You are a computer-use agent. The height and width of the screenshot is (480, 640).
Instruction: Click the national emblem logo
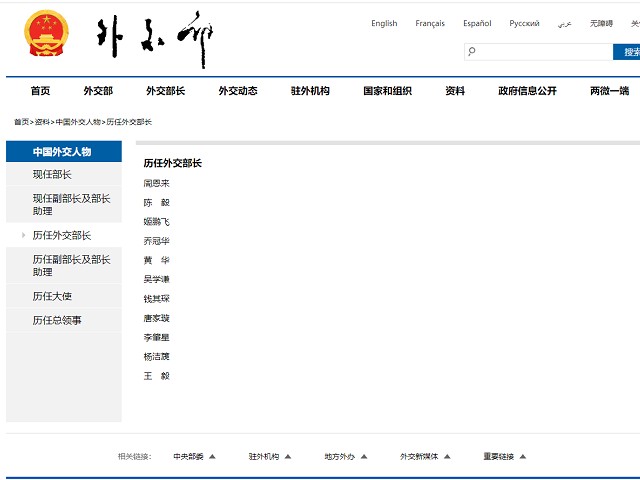(x=46, y=33)
